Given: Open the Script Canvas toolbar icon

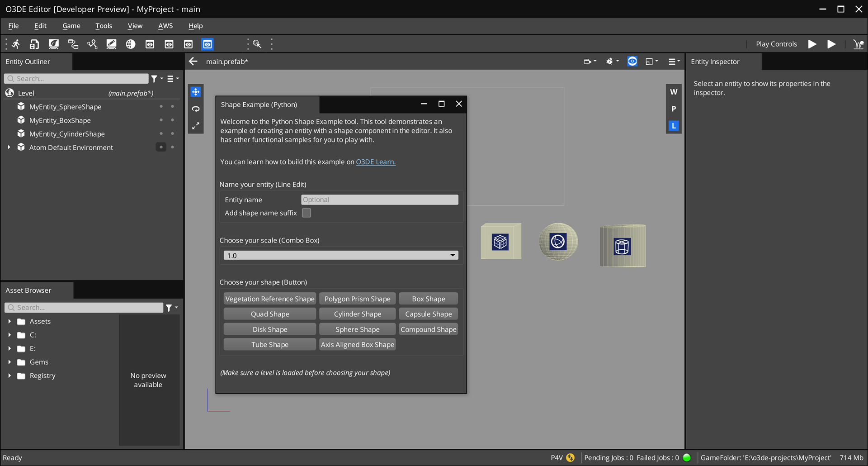Looking at the screenshot, I should point(73,44).
